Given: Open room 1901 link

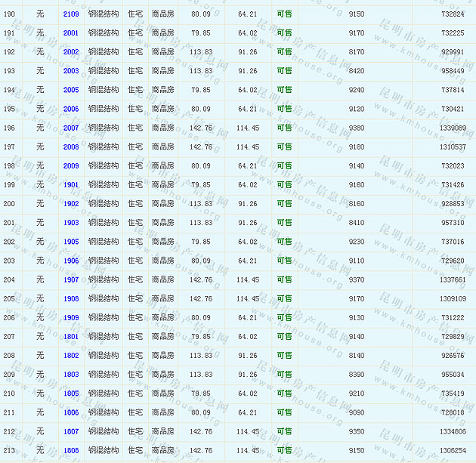Looking at the screenshot, I should pyautogui.click(x=70, y=185).
